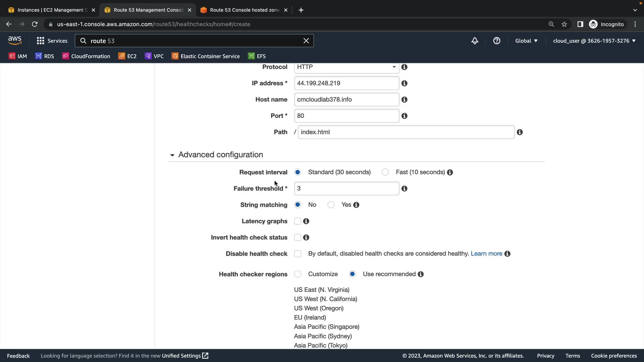Click the Host name input field

pyautogui.click(x=346, y=100)
